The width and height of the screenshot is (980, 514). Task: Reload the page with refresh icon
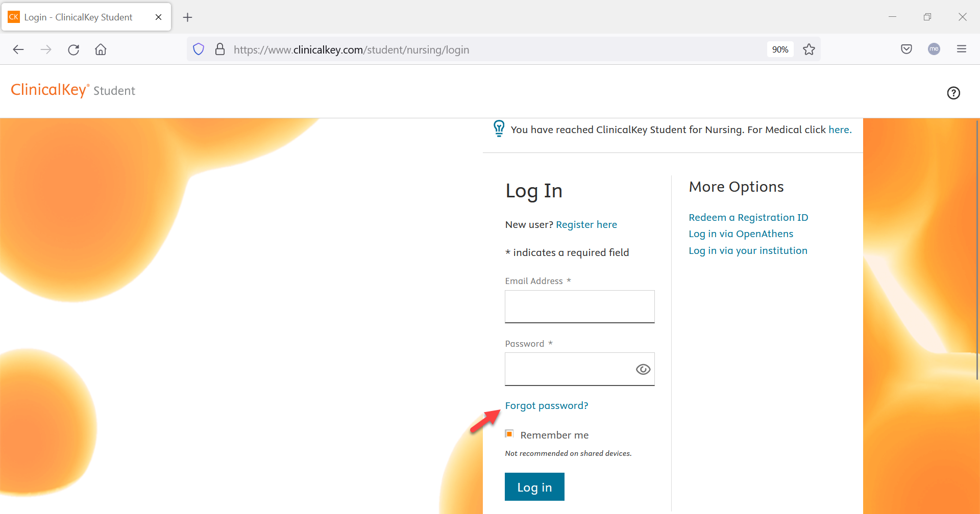[x=73, y=49]
